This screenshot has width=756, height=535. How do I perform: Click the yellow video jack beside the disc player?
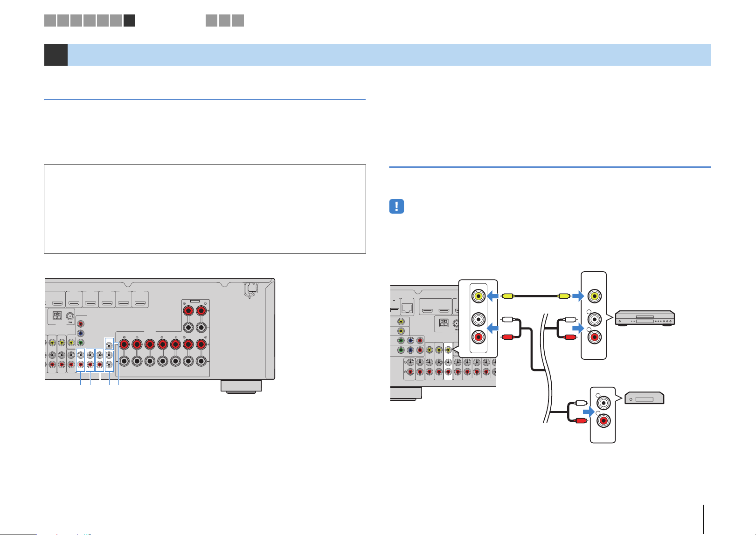click(594, 295)
